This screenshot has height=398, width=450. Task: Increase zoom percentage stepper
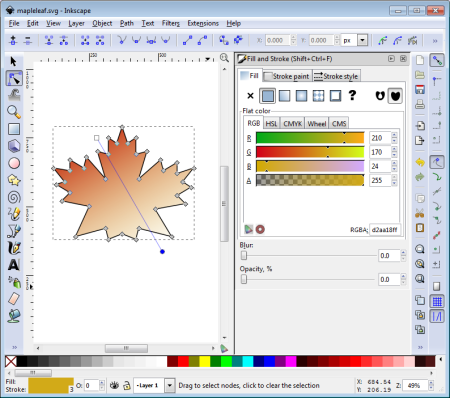pos(431,383)
